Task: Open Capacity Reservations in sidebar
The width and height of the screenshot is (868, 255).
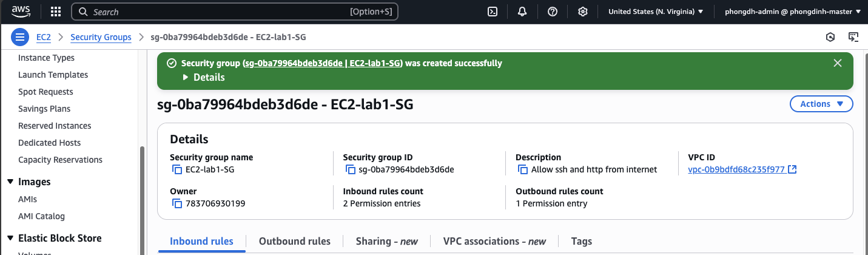Action: point(60,160)
